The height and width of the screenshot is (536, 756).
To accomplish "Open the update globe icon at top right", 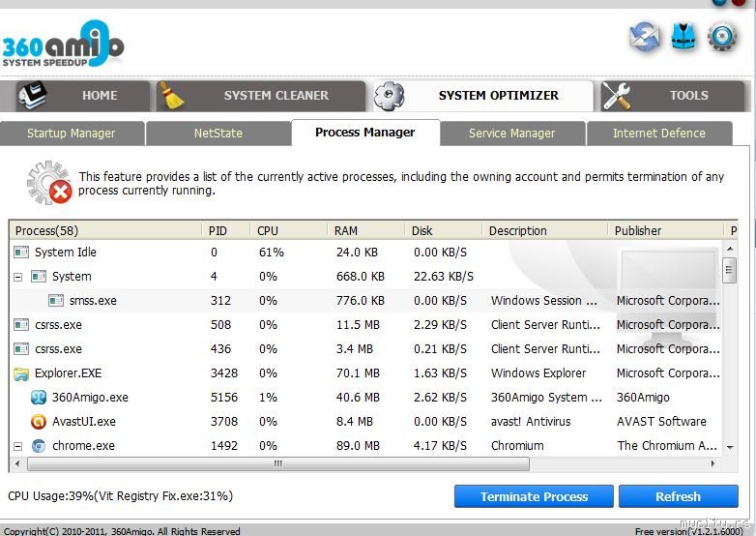I will pyautogui.click(x=645, y=37).
